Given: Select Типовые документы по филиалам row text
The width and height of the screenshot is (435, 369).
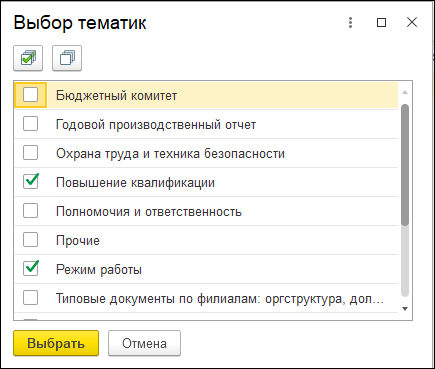Looking at the screenshot, I should coord(220,299).
